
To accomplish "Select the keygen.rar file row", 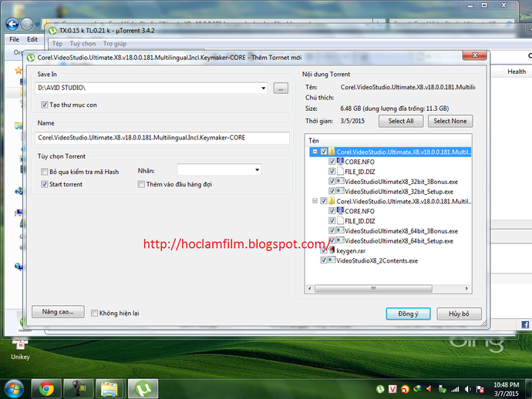I will (351, 251).
